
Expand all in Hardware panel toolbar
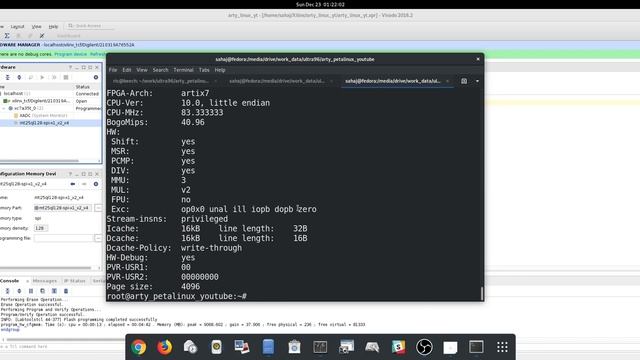click(19, 77)
